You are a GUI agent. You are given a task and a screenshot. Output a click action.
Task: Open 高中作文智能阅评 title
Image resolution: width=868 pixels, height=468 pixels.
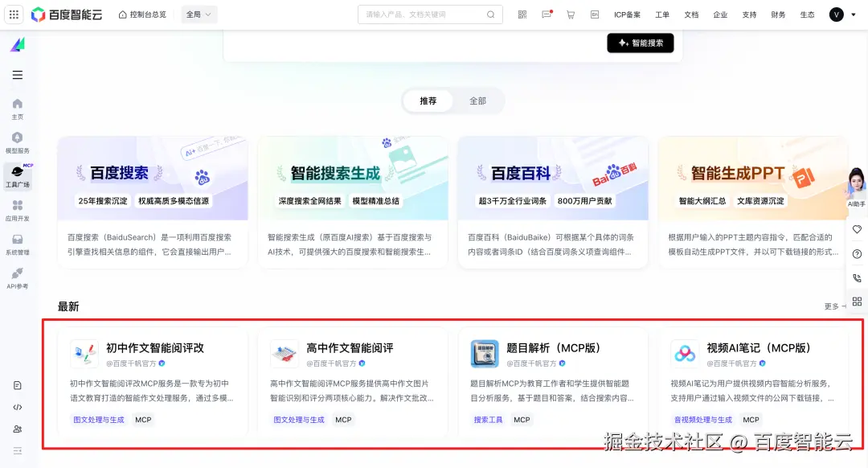coord(350,348)
